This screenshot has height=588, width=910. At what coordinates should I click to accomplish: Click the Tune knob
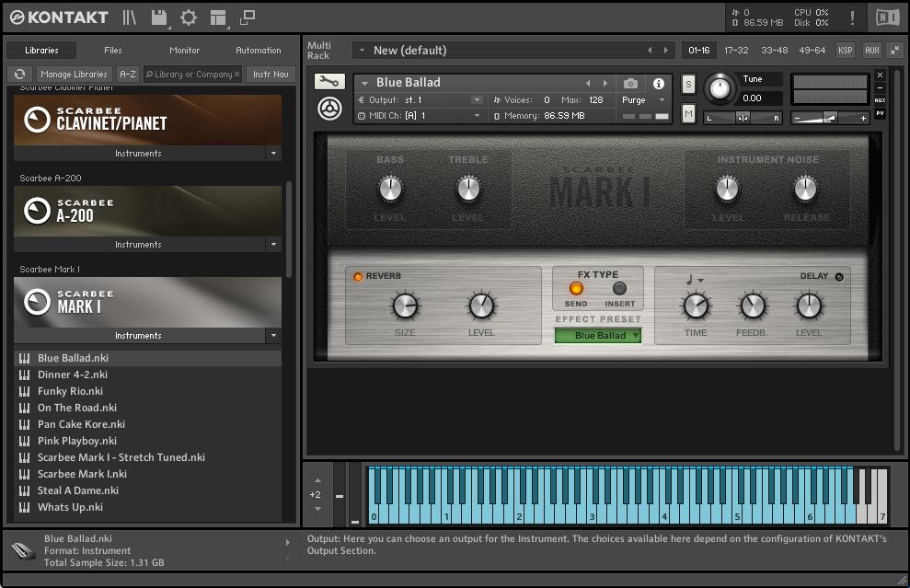[720, 88]
